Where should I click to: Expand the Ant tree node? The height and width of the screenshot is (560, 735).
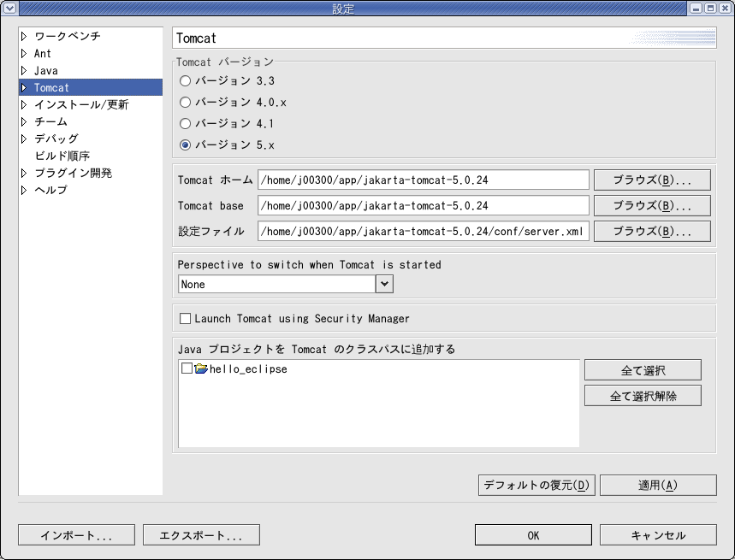tap(24, 53)
